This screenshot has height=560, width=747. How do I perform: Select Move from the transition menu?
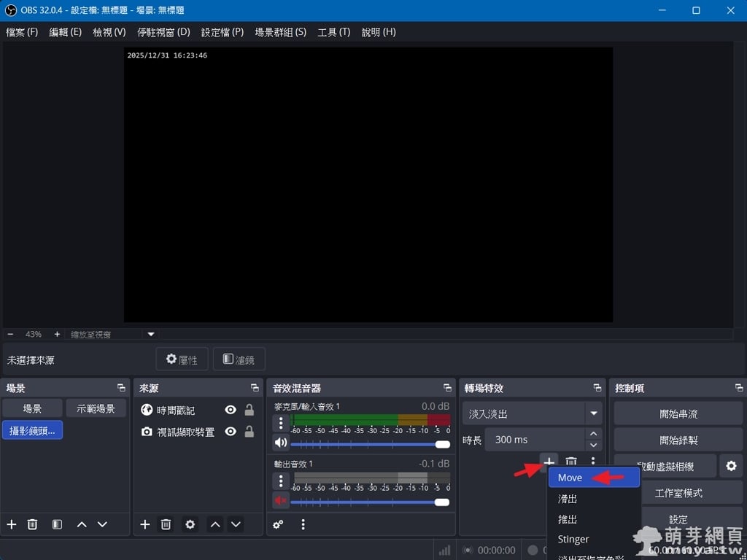[570, 478]
